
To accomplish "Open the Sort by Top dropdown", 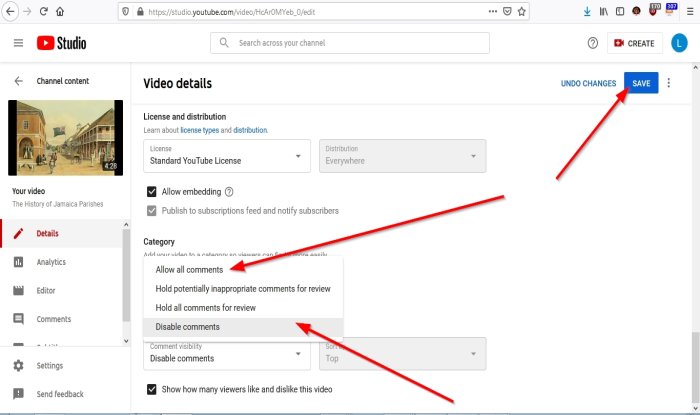I will tap(403, 354).
